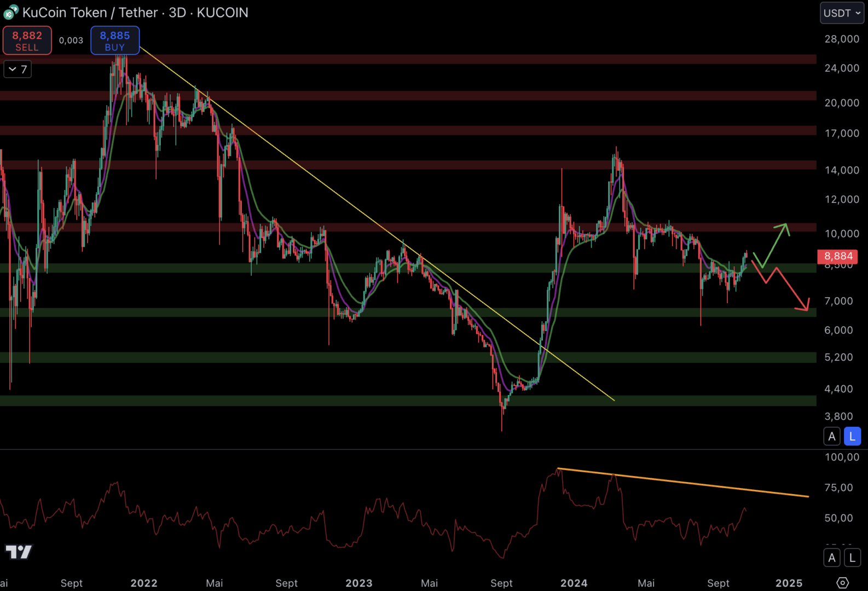Click the 7,000 price axis label
The height and width of the screenshot is (591, 868).
point(838,301)
